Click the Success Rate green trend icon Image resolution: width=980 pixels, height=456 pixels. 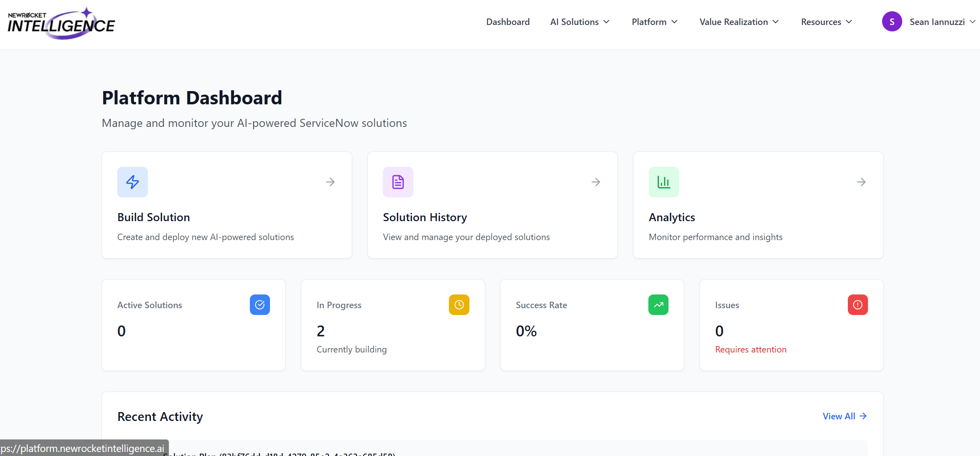(x=658, y=305)
